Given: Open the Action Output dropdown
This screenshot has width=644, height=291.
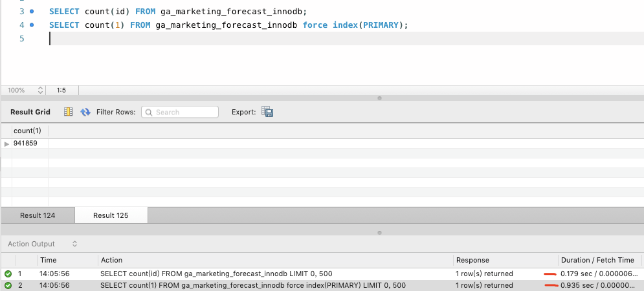Looking at the screenshot, I should [x=74, y=244].
